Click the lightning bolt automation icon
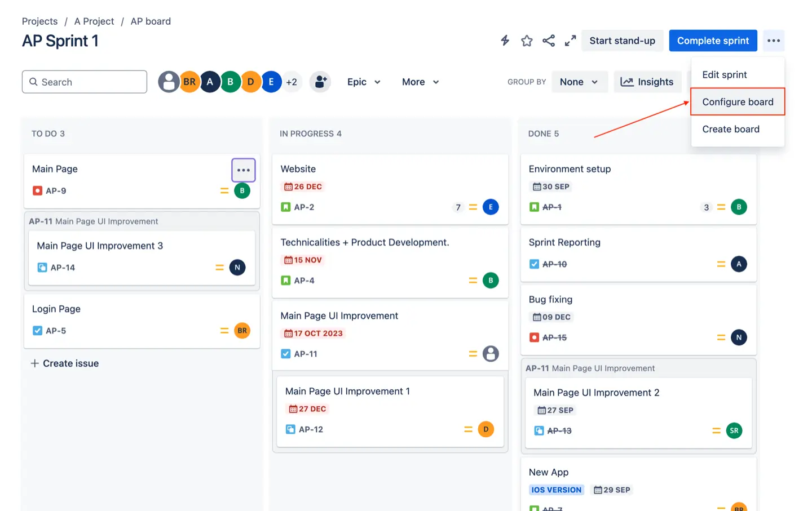The width and height of the screenshot is (812, 511). click(x=505, y=41)
